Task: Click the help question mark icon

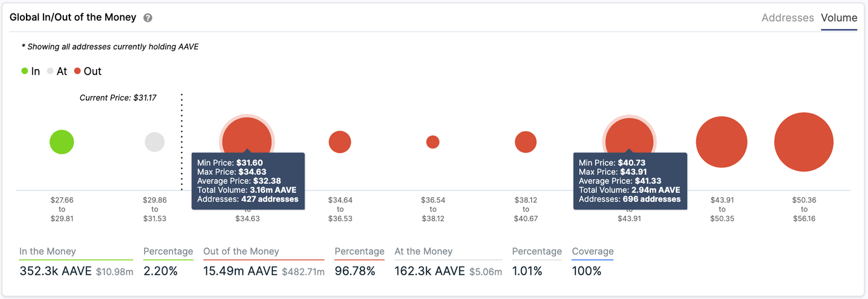Action: [147, 18]
